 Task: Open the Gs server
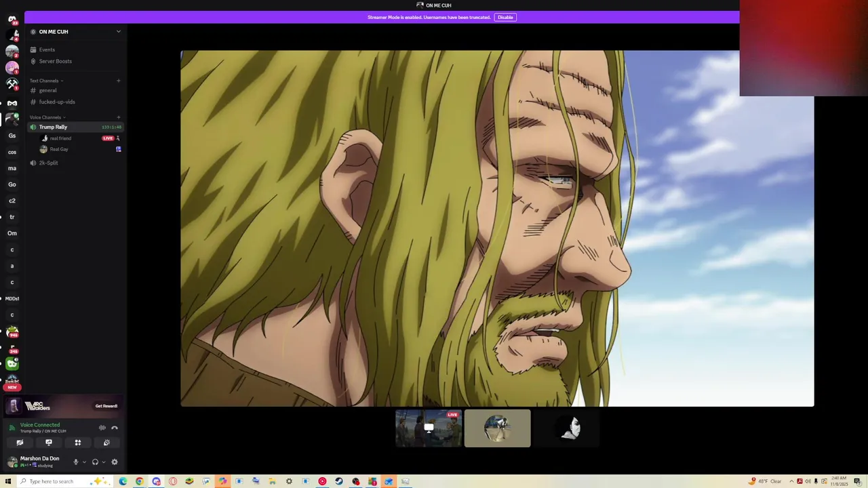pos(12,136)
